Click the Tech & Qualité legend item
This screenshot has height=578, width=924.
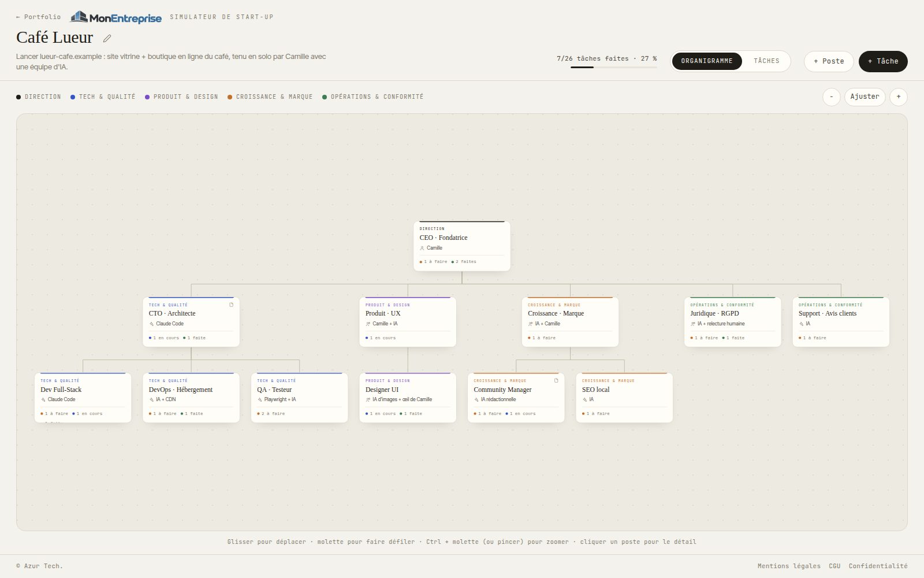tap(103, 97)
